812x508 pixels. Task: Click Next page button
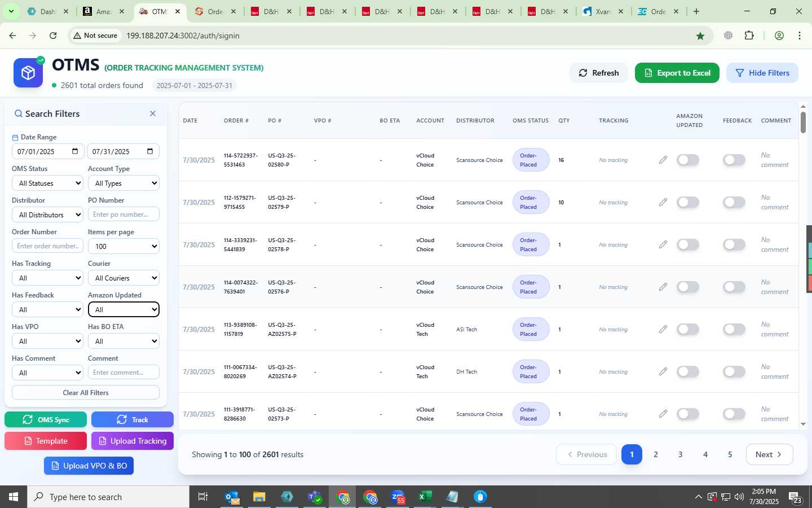770,454
